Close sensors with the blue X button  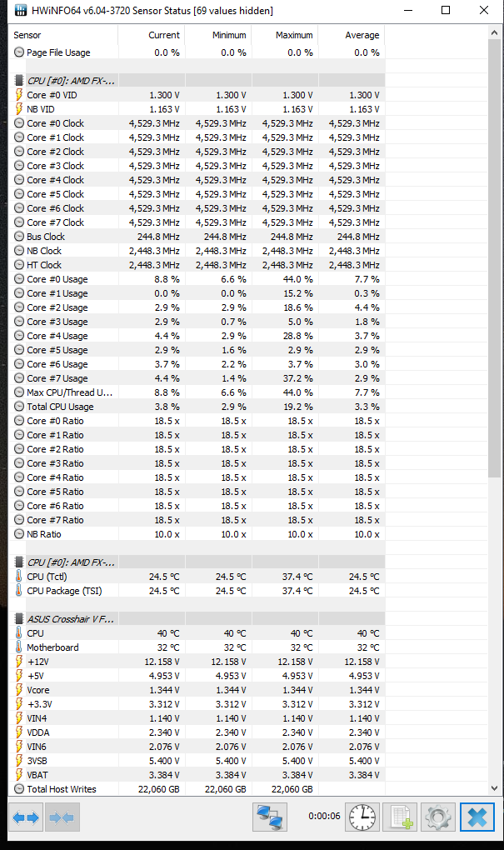coord(477,817)
